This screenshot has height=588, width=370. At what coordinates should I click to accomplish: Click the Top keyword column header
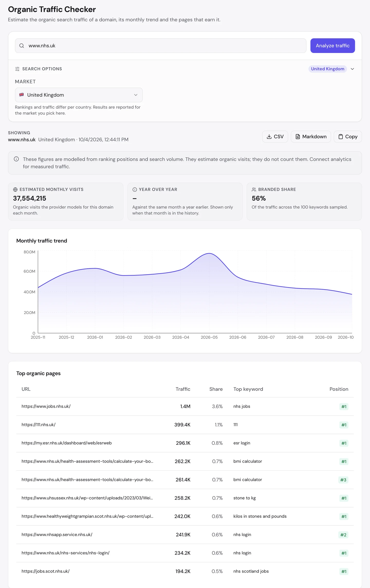[x=248, y=389]
